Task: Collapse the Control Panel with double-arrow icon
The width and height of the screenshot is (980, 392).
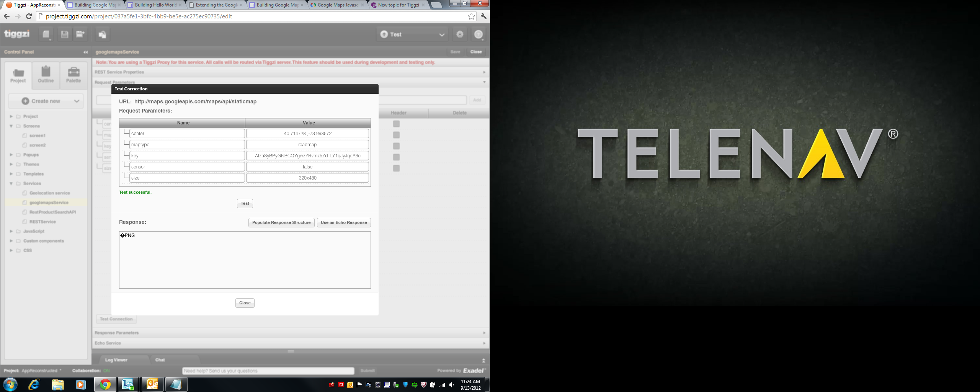Action: click(x=86, y=52)
